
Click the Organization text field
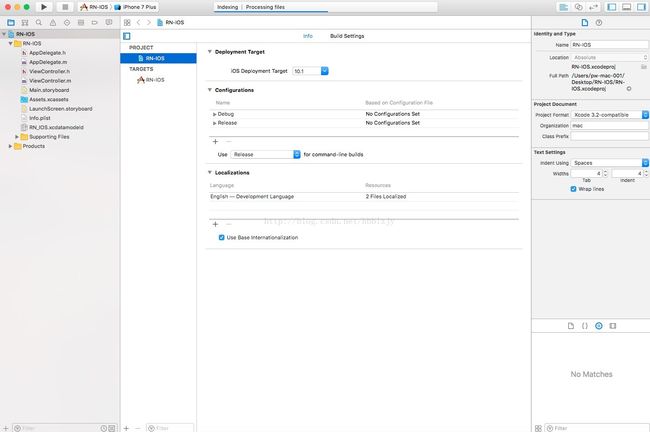610,126
